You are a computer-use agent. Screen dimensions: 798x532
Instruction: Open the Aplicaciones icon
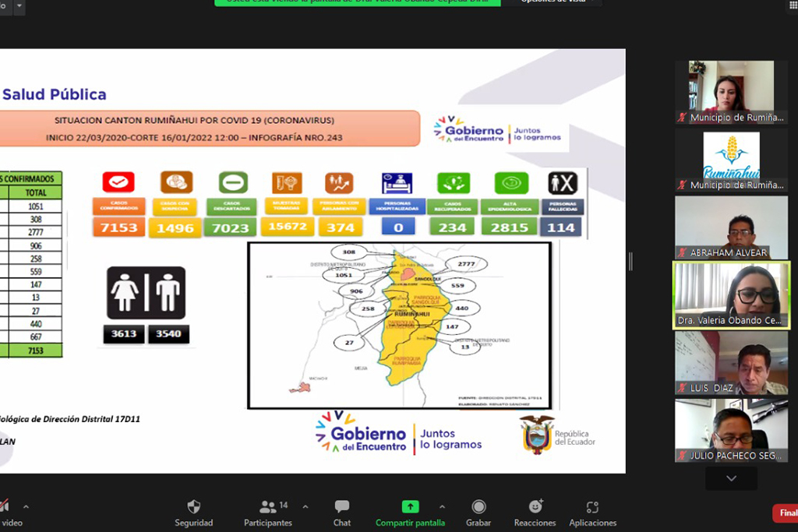pyautogui.click(x=592, y=507)
